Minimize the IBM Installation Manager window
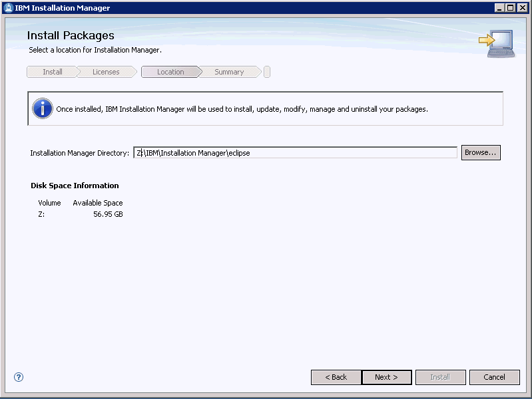Viewport: 532px width, 399px height. [499, 8]
